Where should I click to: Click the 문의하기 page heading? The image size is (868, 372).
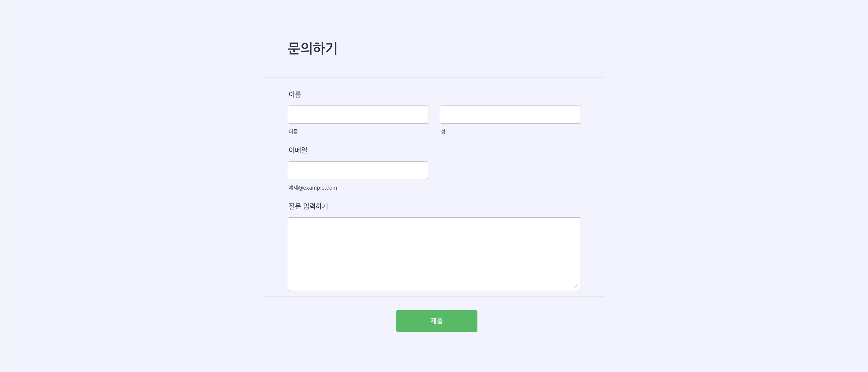click(312, 49)
